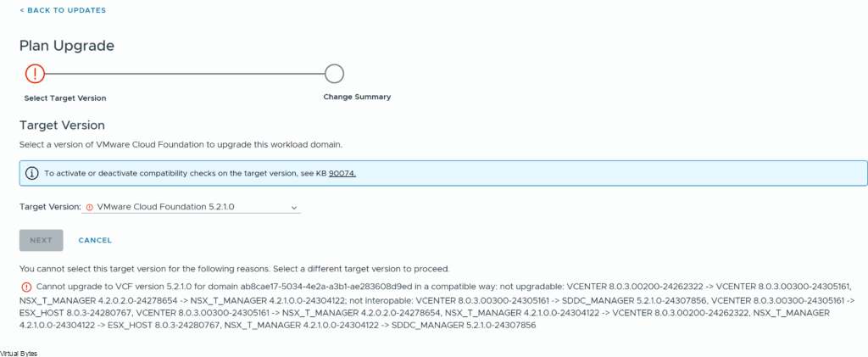
Task: Expand the Target Version dropdown chevron arrow
Action: pos(294,207)
